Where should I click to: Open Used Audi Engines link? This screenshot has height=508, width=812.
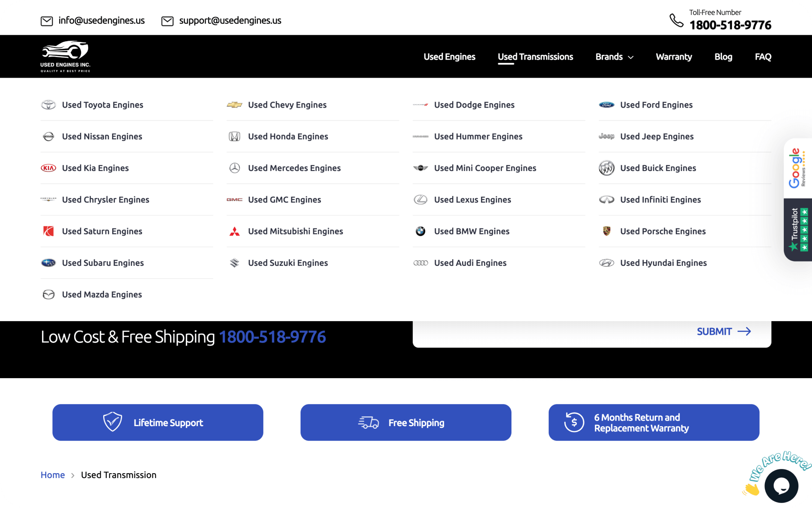click(x=470, y=263)
